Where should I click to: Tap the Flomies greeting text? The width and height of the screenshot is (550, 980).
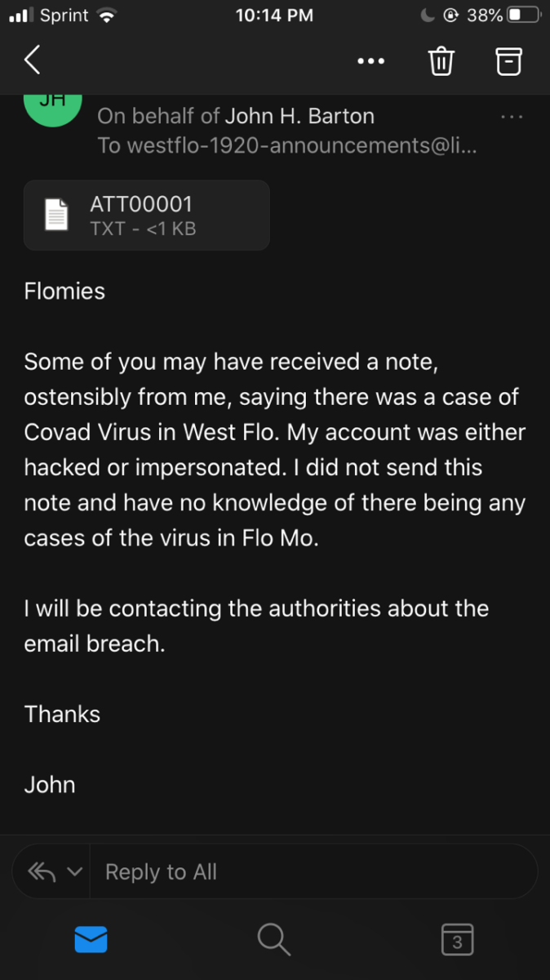[x=64, y=291]
